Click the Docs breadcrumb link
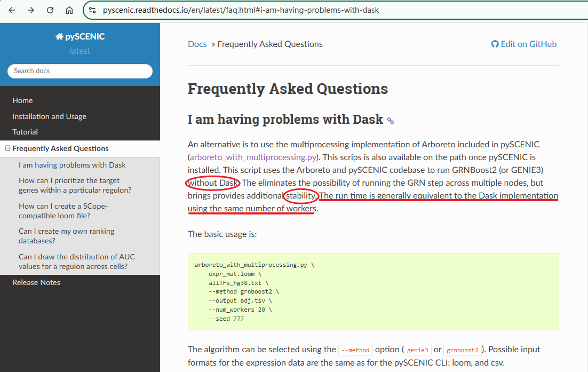Image resolution: width=588 pixels, height=372 pixels. tap(197, 44)
